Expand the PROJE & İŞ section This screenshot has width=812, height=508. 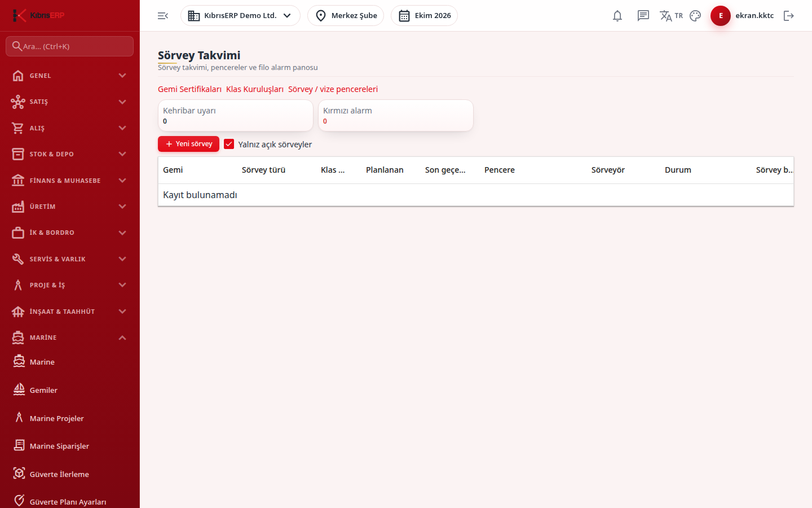pos(70,285)
